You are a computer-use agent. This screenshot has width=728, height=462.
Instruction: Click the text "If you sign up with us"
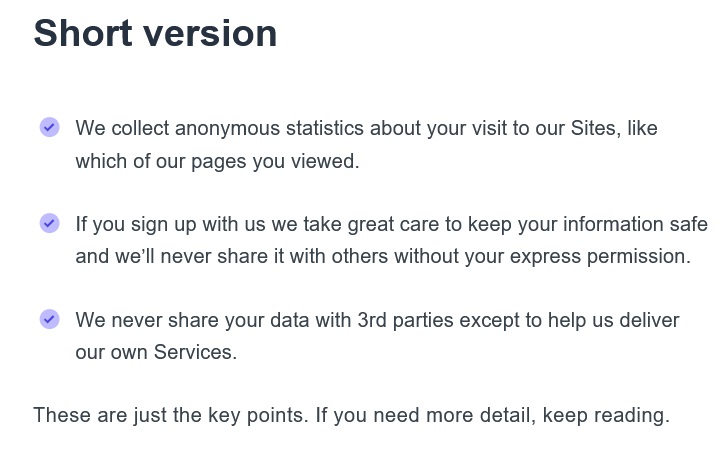point(170,224)
